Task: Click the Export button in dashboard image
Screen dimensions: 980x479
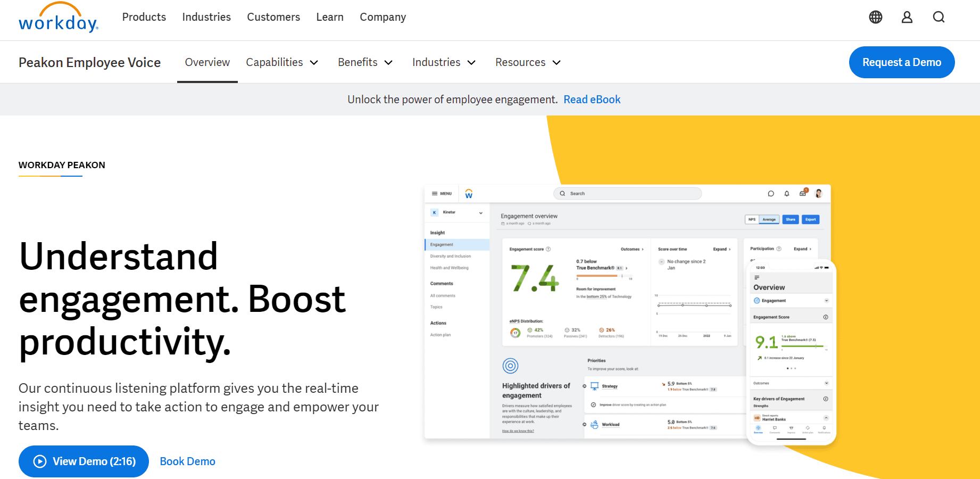Action: coord(811,219)
